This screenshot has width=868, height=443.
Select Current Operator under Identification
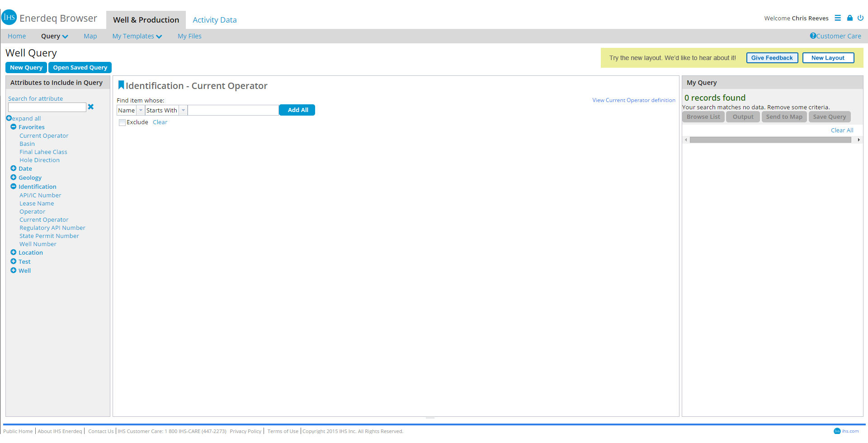click(x=44, y=219)
